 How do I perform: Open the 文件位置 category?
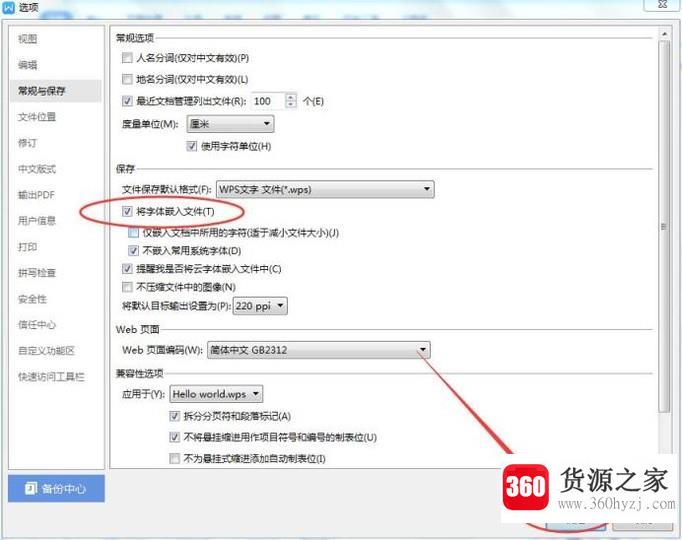37,117
